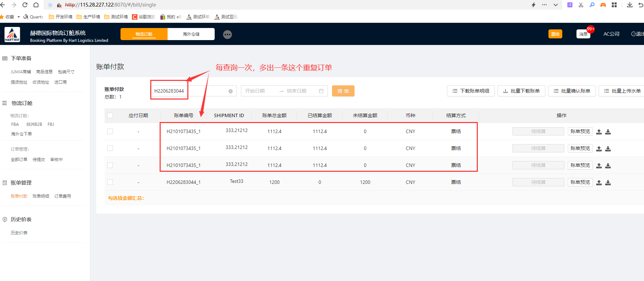The width and height of the screenshot is (644, 281).
Task: Open the 消息 notifications with 99+ badge
Action: click(583, 34)
